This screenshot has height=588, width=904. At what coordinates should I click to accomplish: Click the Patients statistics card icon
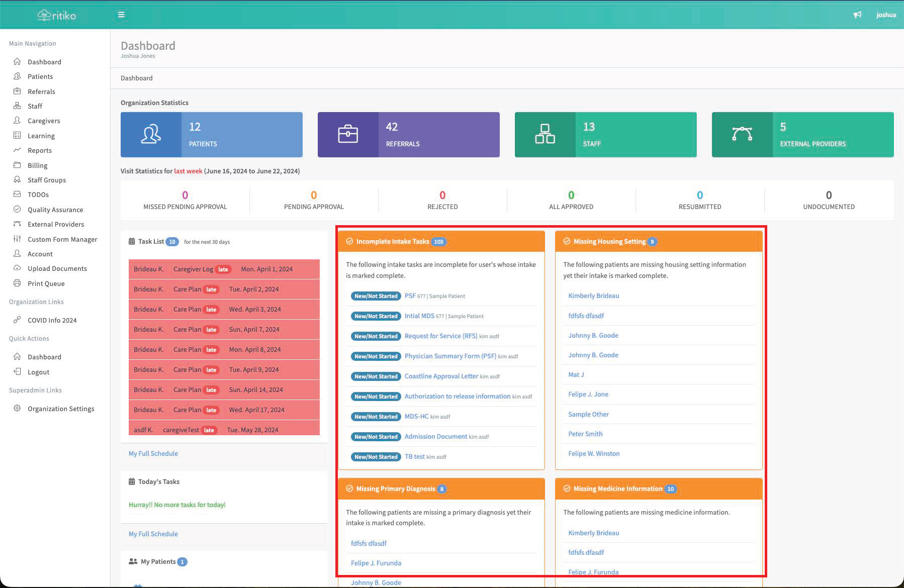tap(151, 135)
